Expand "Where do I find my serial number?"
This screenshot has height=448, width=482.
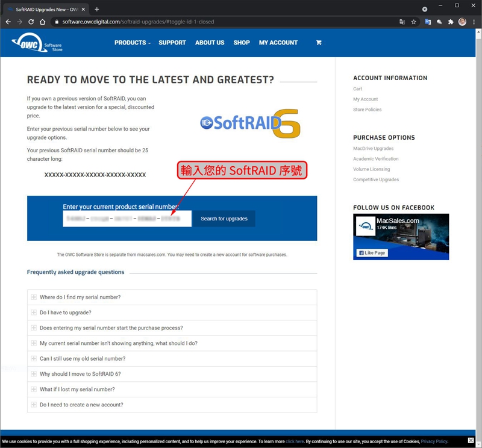point(172,297)
